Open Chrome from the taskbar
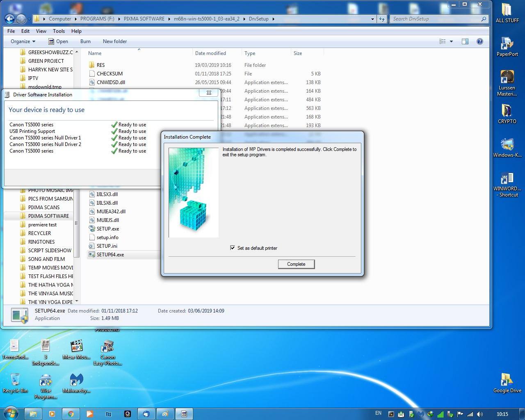 click(71, 414)
